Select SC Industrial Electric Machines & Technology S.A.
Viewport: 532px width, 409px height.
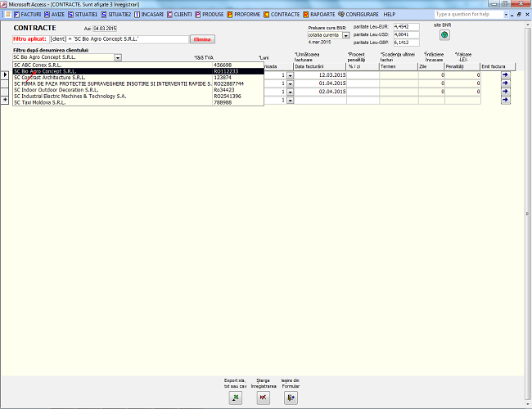point(138,97)
